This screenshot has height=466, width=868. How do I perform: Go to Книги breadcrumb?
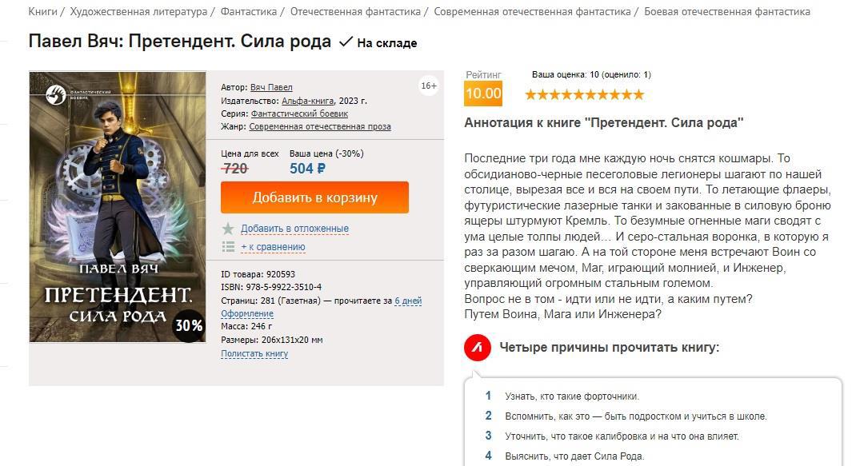tap(42, 11)
